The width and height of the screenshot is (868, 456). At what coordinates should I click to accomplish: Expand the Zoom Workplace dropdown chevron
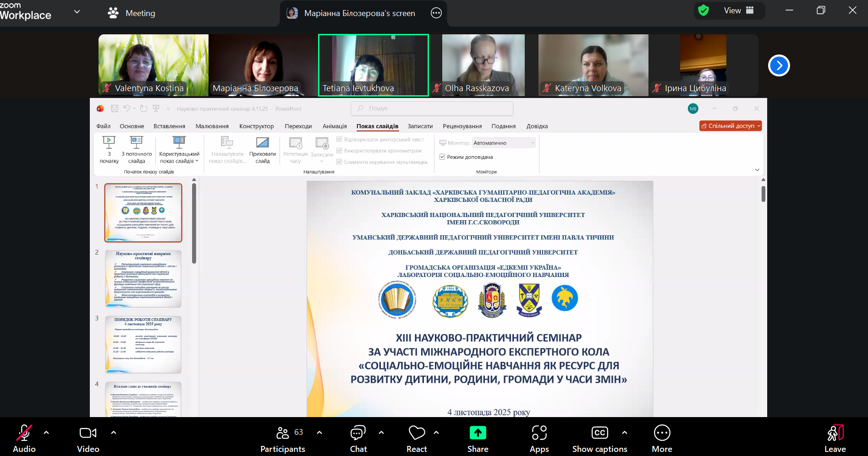(x=77, y=12)
